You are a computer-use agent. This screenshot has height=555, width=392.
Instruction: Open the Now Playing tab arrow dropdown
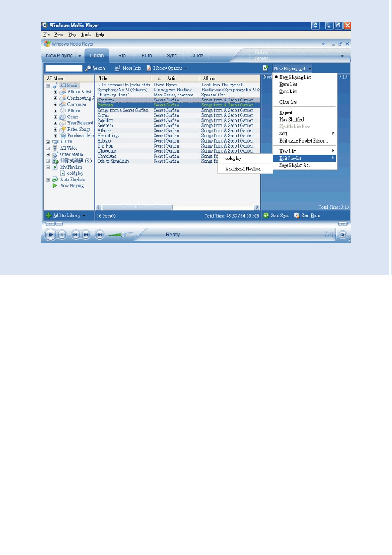(80, 56)
